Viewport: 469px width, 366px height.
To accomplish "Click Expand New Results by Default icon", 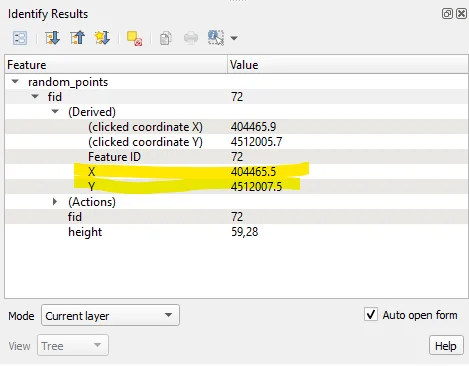I will pos(102,38).
